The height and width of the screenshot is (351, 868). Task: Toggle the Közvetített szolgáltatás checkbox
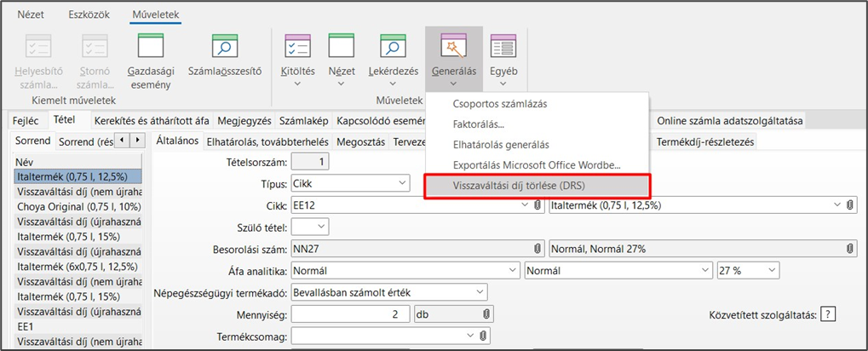click(x=828, y=314)
